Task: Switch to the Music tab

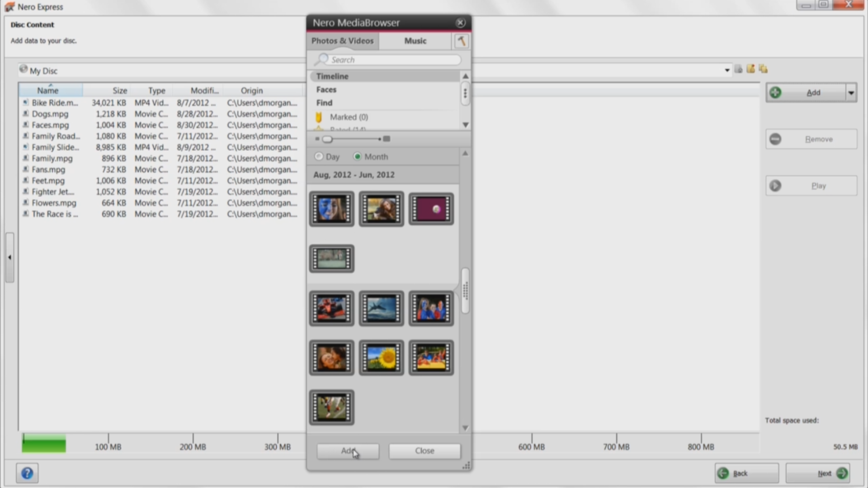Action: coord(415,41)
